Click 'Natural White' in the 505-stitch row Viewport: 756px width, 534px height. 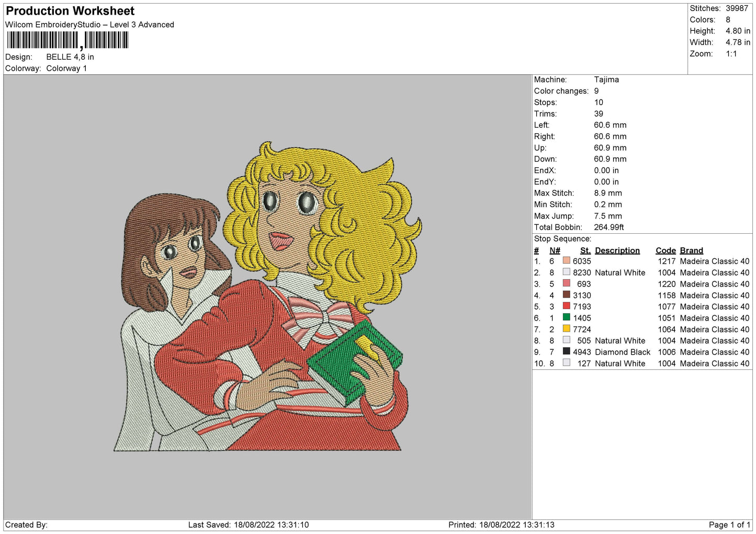[x=620, y=340]
